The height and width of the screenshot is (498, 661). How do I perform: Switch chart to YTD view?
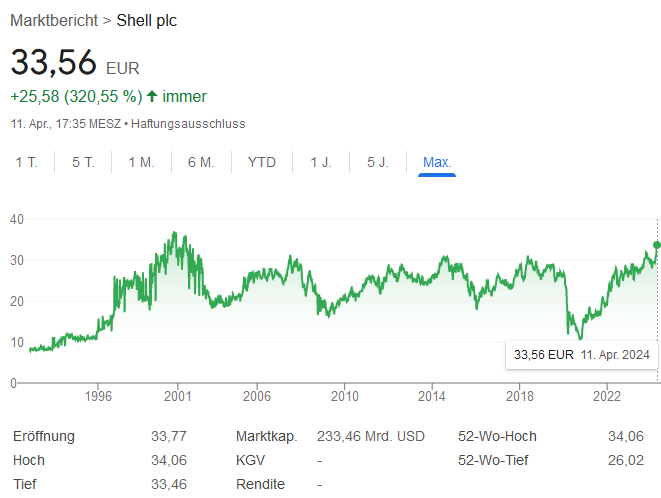pos(262,162)
